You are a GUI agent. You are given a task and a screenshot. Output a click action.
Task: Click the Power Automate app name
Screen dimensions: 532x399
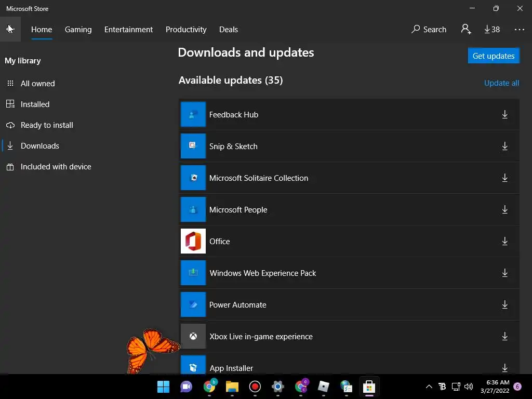pyautogui.click(x=237, y=304)
